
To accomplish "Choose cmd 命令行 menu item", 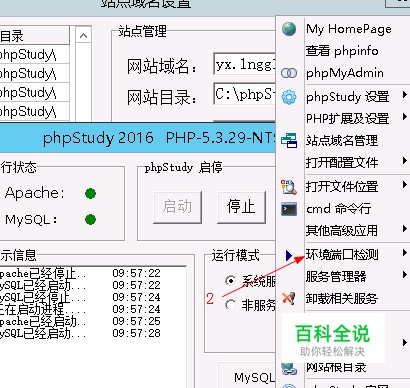I will (x=338, y=209).
